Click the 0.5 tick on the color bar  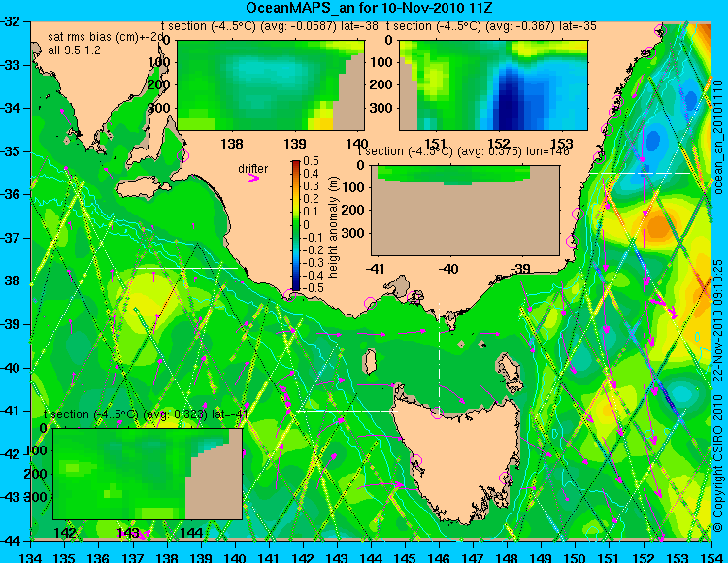311,161
